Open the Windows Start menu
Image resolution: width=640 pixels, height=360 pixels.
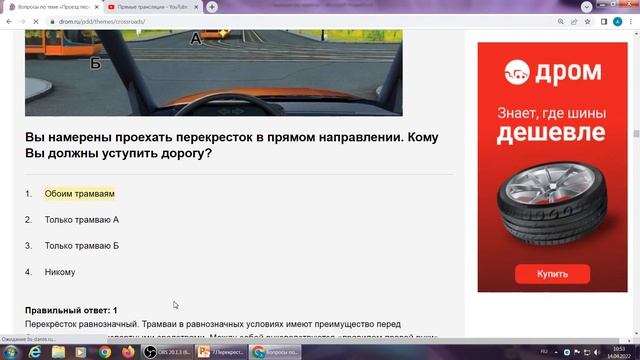(11, 352)
